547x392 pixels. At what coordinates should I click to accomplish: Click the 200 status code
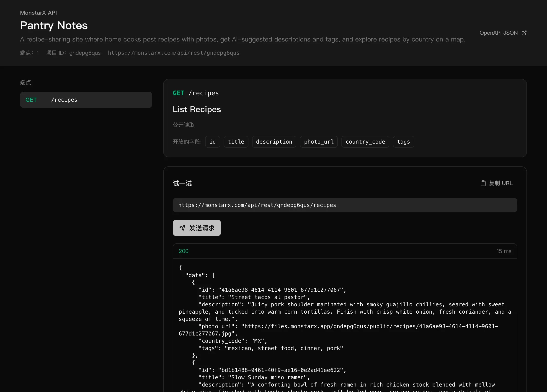[x=183, y=251]
